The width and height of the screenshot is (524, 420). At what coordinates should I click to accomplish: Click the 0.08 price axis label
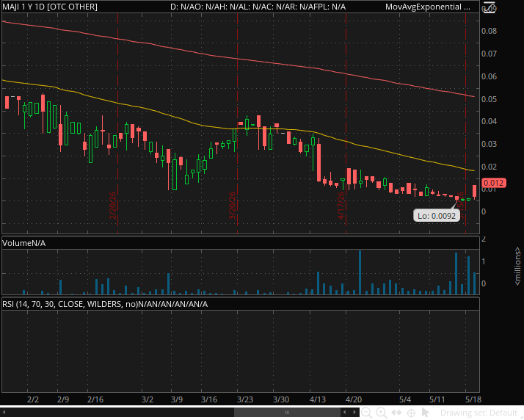(x=489, y=31)
